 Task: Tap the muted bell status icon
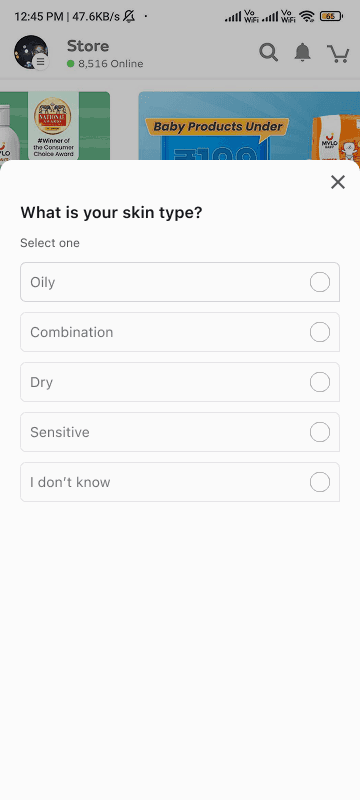pyautogui.click(x=130, y=16)
